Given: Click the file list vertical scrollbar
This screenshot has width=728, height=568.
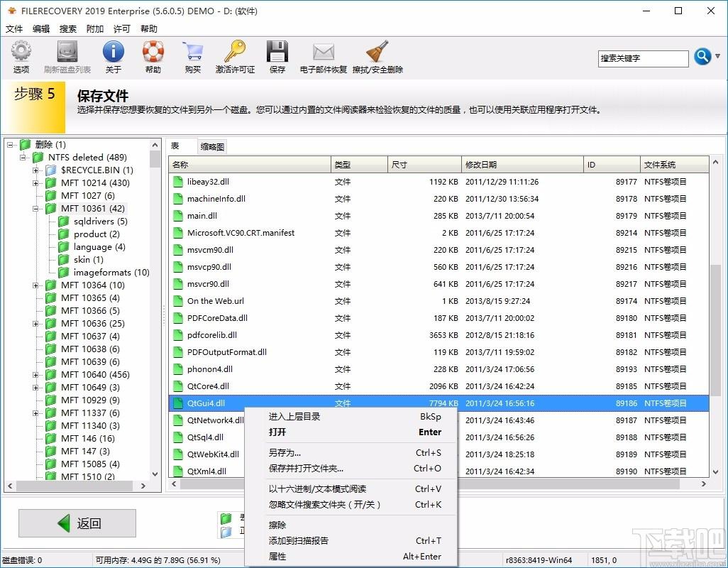Looking at the screenshot, I should pos(715,319).
